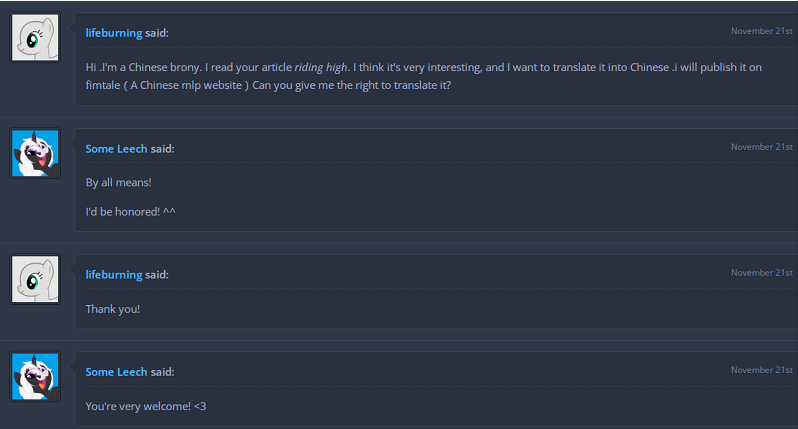Click the "You're very welcome! <3" text
Screen dimensions: 798x429
[146, 406]
